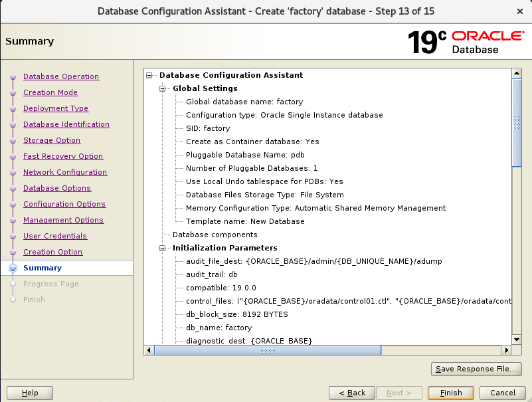Collapse the Database Configuration Assistant root node

pos(149,75)
